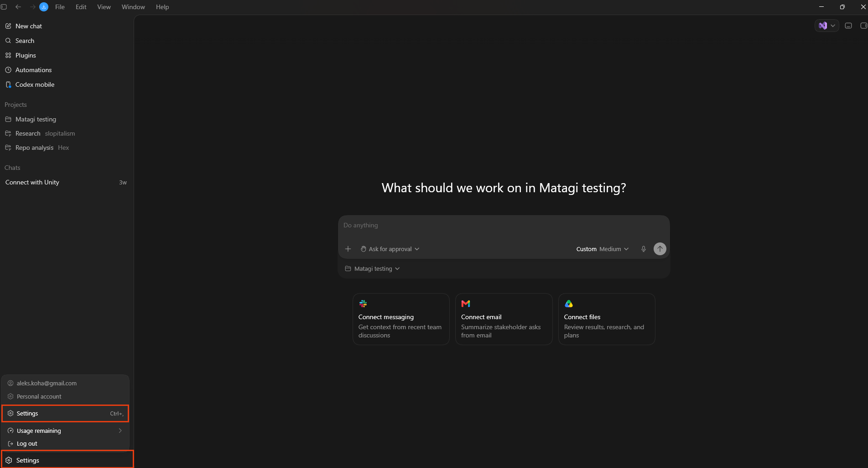The height and width of the screenshot is (468, 868).
Task: Open the Edit menu
Action: [81, 7]
